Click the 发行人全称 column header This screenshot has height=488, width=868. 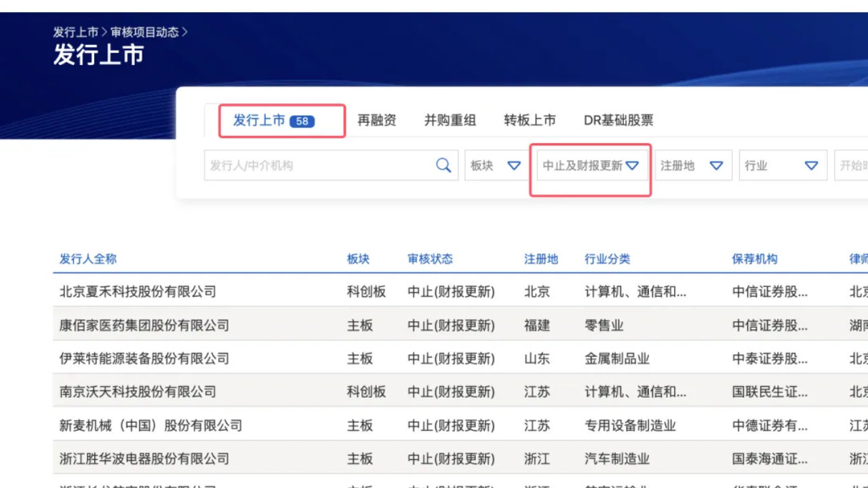click(x=88, y=259)
